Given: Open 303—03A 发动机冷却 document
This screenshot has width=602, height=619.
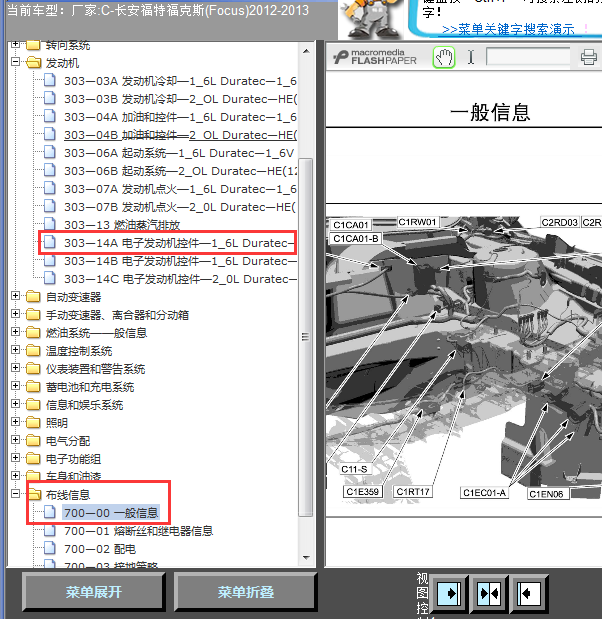Looking at the screenshot, I should 180,81.
